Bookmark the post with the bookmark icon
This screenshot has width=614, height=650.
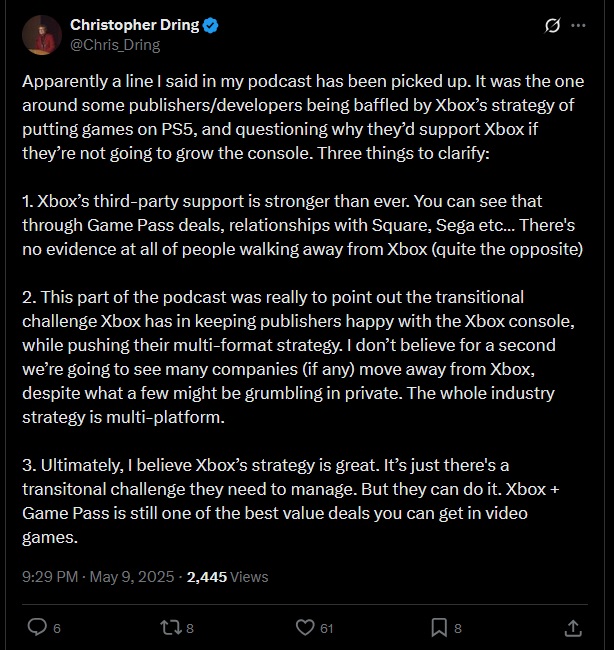439,627
